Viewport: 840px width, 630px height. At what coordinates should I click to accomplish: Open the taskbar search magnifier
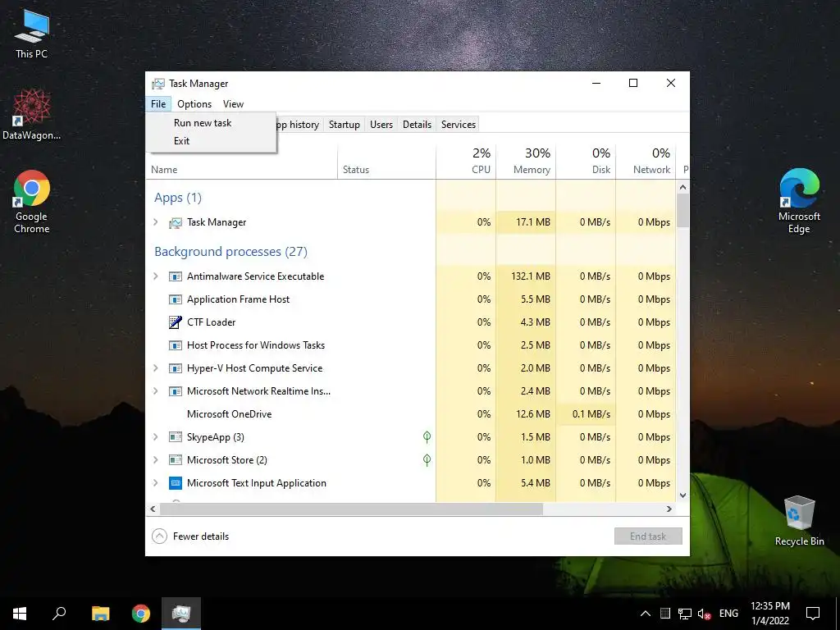[x=59, y=614]
